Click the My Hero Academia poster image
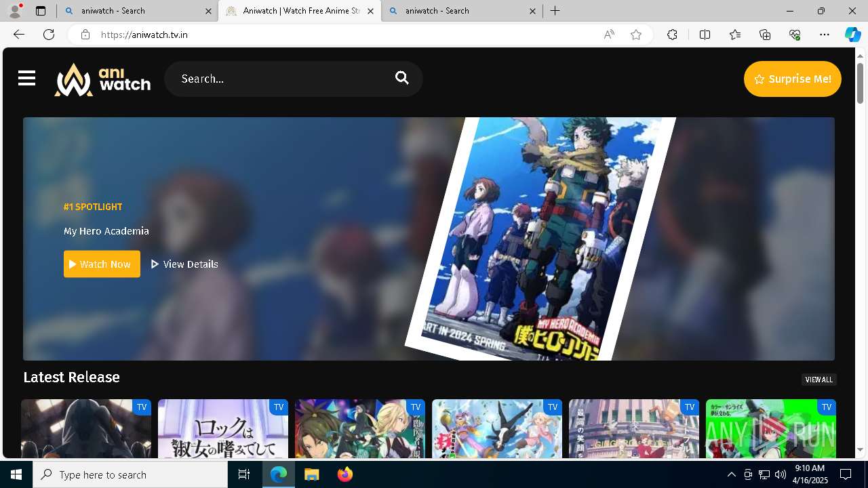868x488 pixels. click(540, 239)
